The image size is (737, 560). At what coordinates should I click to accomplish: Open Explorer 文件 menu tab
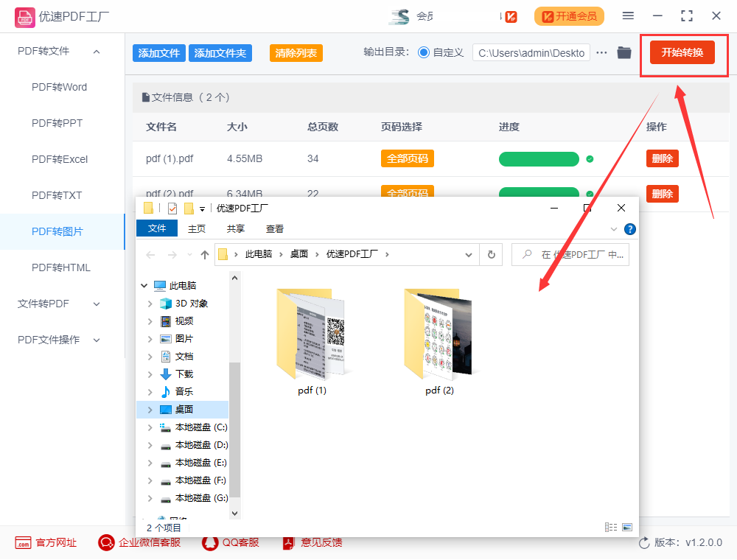[x=157, y=228]
